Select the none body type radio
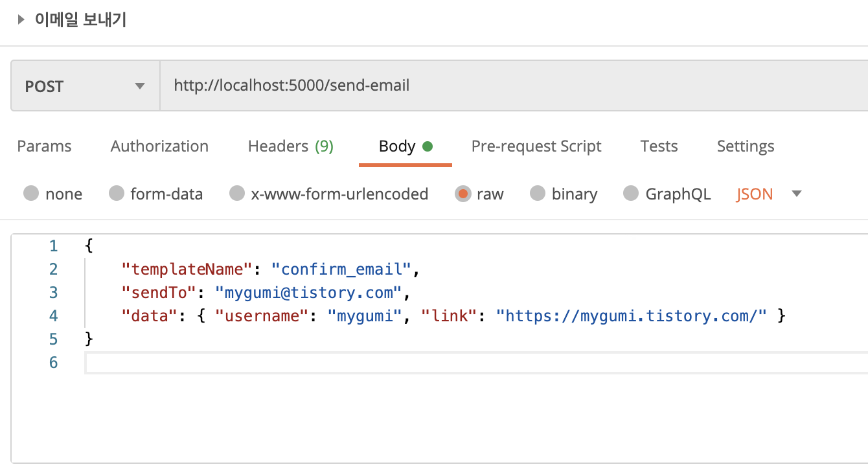 [x=31, y=194]
